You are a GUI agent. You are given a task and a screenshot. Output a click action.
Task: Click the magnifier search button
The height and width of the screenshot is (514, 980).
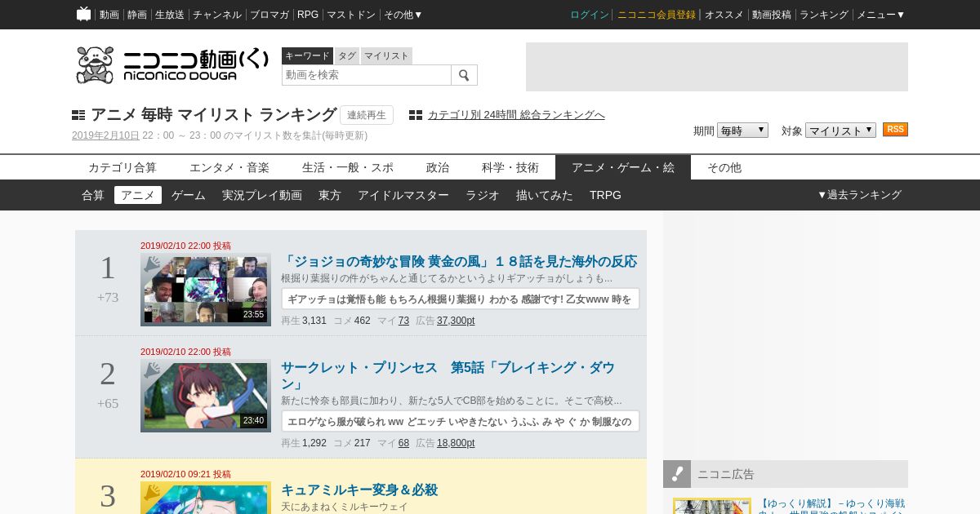coord(464,75)
